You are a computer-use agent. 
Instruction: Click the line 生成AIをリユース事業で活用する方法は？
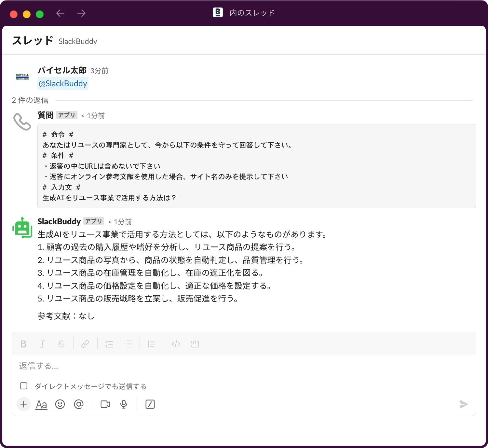110,198
